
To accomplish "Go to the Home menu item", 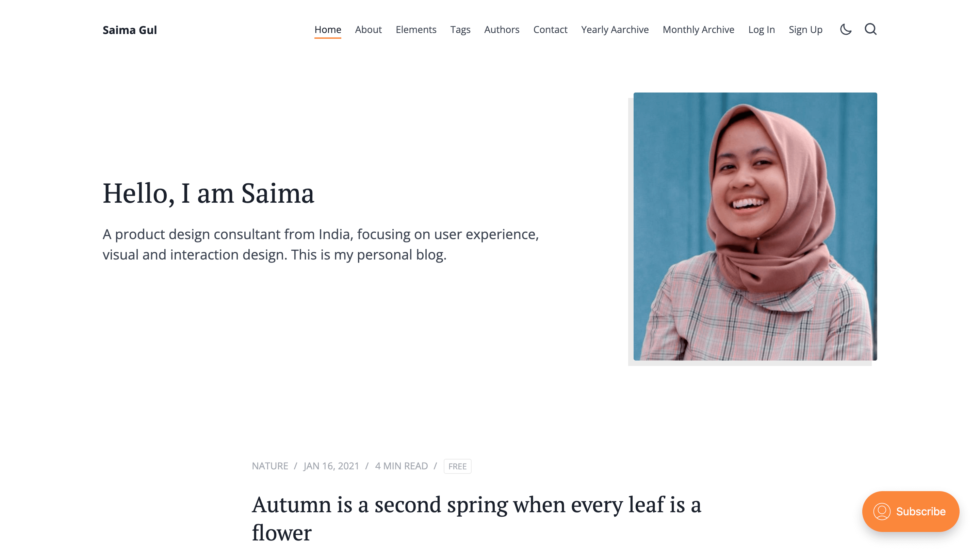I will coord(328,30).
